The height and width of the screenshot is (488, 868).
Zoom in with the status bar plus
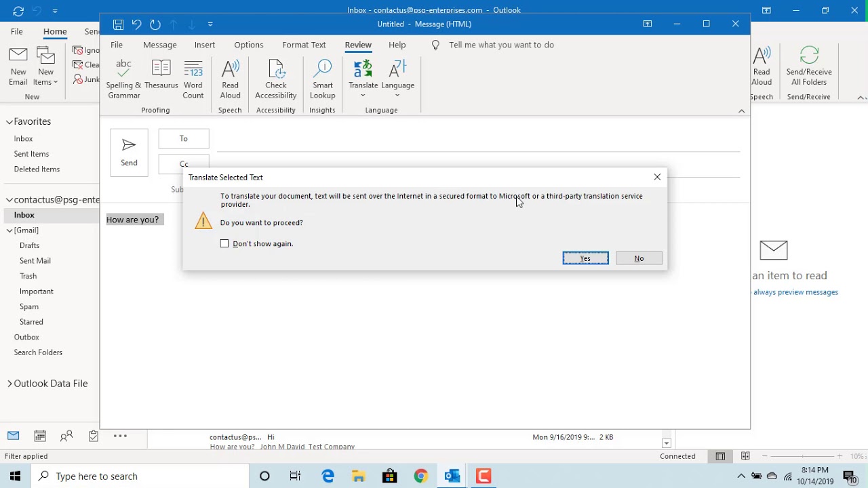point(840,456)
